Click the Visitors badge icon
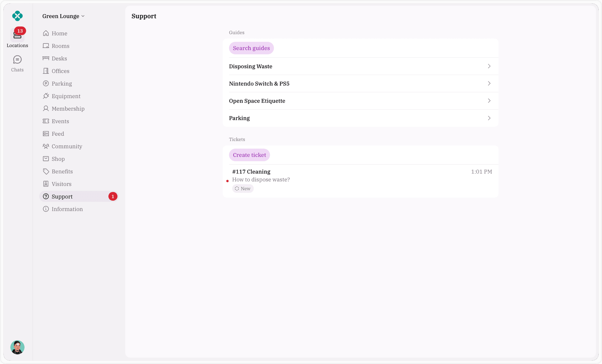This screenshot has height=364, width=602. pos(46,184)
